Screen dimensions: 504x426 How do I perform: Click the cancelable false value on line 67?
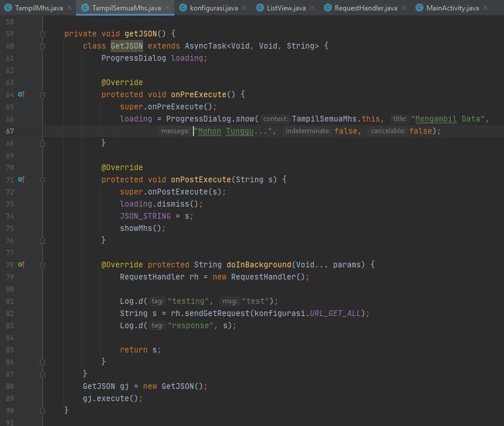421,131
